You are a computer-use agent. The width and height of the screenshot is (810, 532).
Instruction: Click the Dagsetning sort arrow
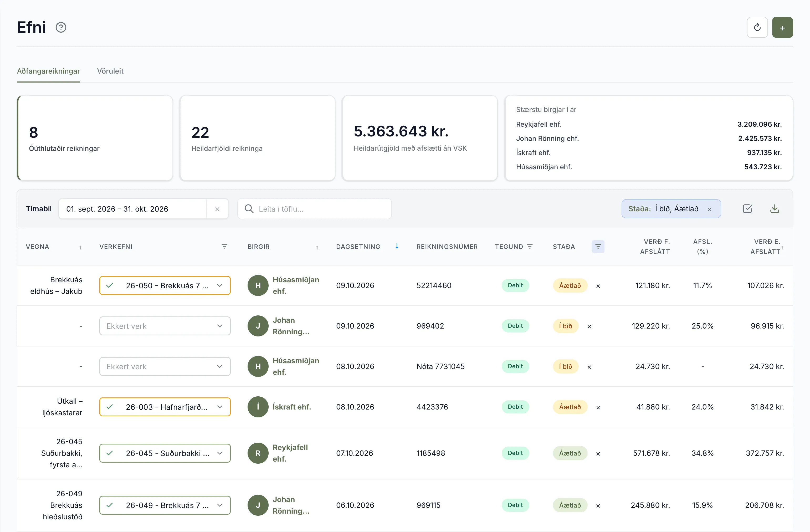pyautogui.click(x=397, y=246)
